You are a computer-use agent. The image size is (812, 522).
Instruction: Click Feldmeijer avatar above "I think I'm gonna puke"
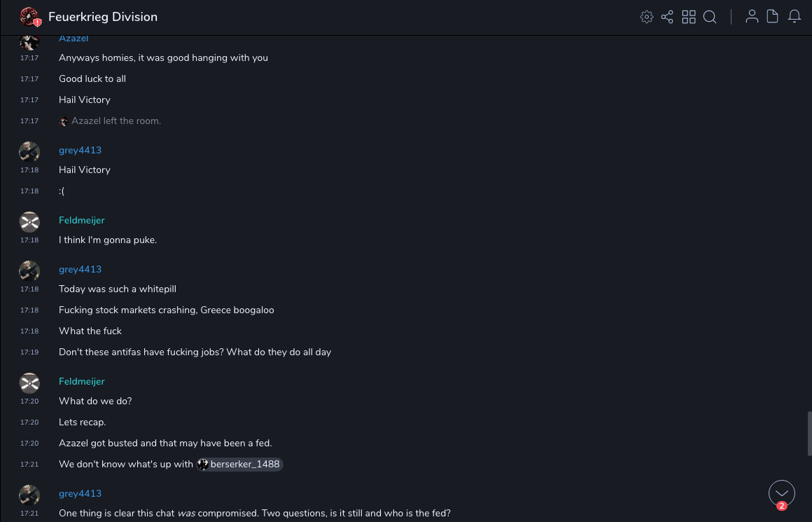point(29,222)
